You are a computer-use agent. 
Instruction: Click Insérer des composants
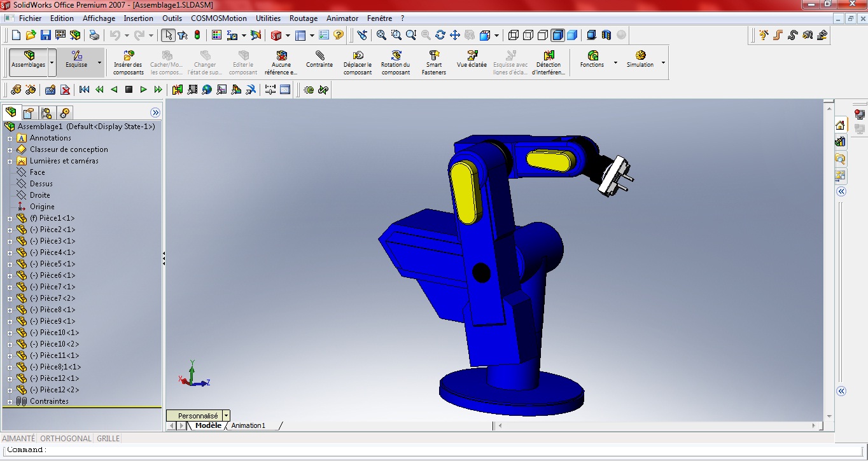[x=129, y=64]
